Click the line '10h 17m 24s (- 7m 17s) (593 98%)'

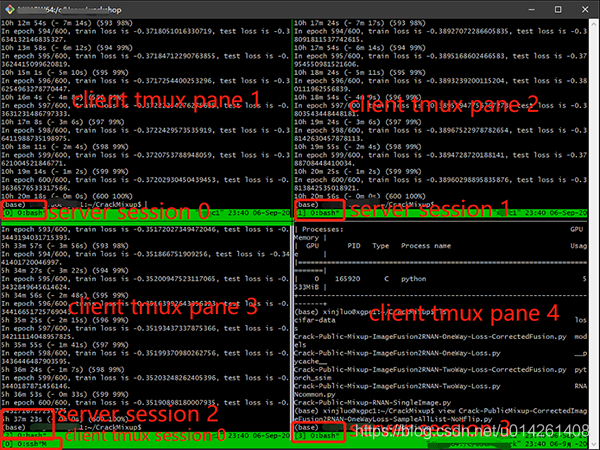click(360, 23)
